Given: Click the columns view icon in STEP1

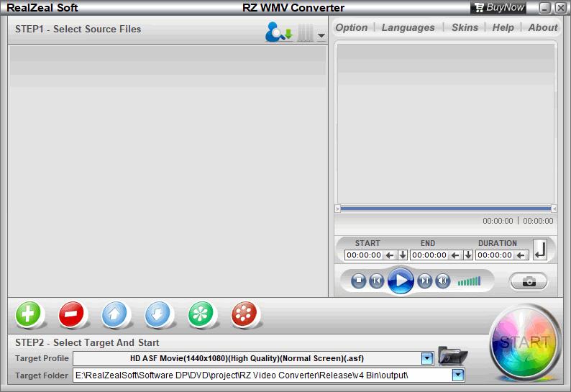Looking at the screenshot, I should click(x=305, y=33).
